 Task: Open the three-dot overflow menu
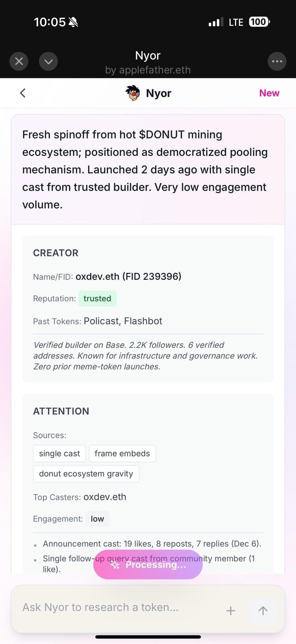(277, 61)
